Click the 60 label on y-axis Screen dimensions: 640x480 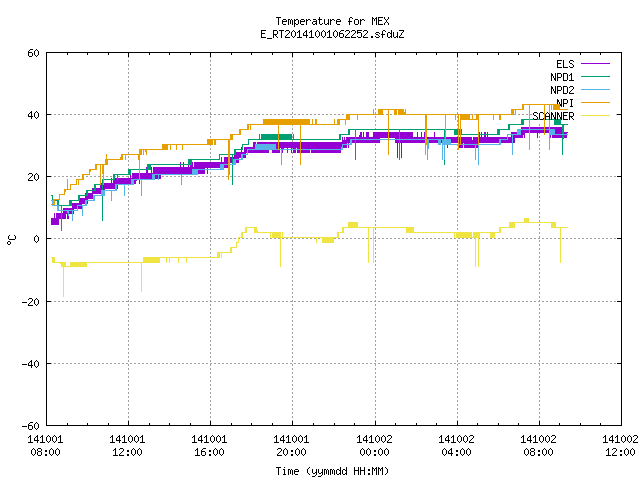(x=33, y=53)
